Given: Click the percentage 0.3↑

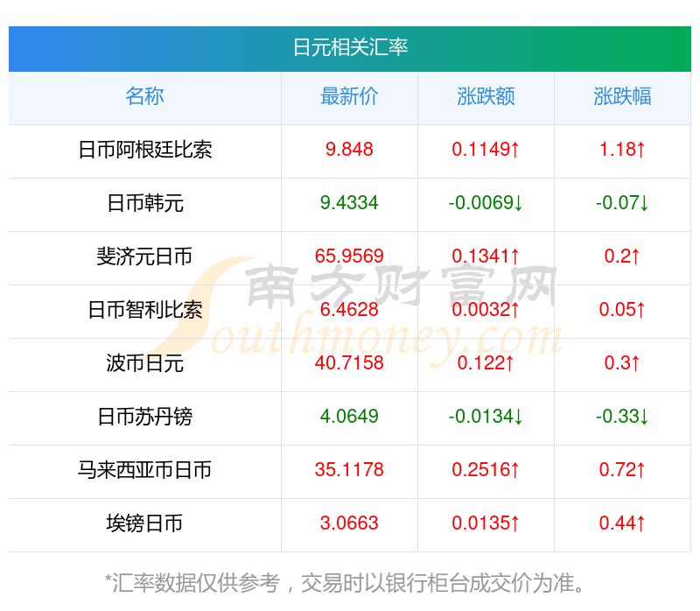Looking at the screenshot, I should pos(622,362).
